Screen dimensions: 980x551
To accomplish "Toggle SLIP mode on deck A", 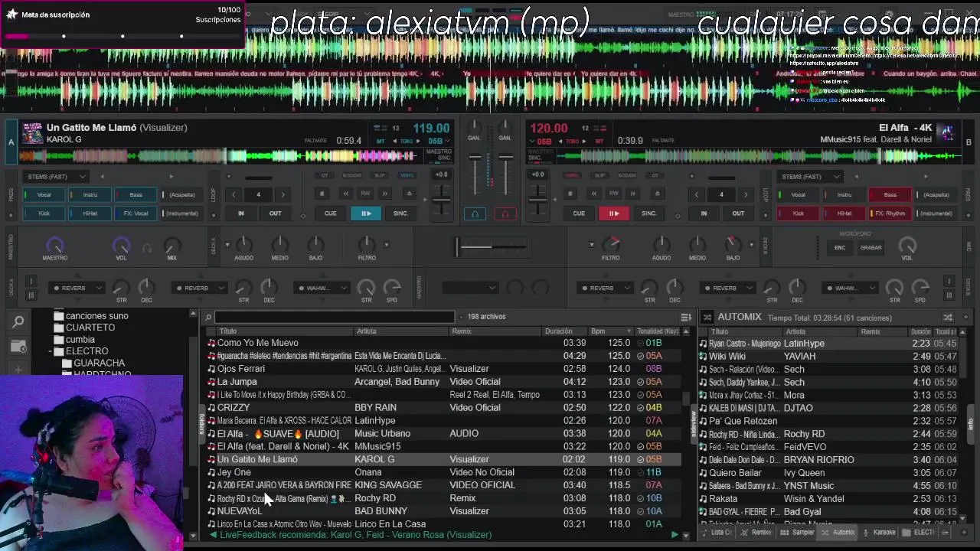I will pos(379,175).
